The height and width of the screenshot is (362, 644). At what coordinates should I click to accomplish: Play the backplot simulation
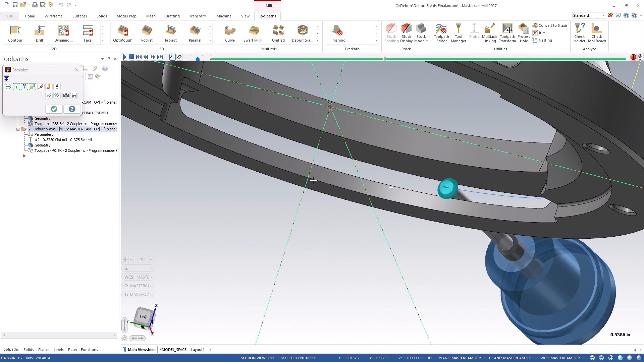coord(124,57)
